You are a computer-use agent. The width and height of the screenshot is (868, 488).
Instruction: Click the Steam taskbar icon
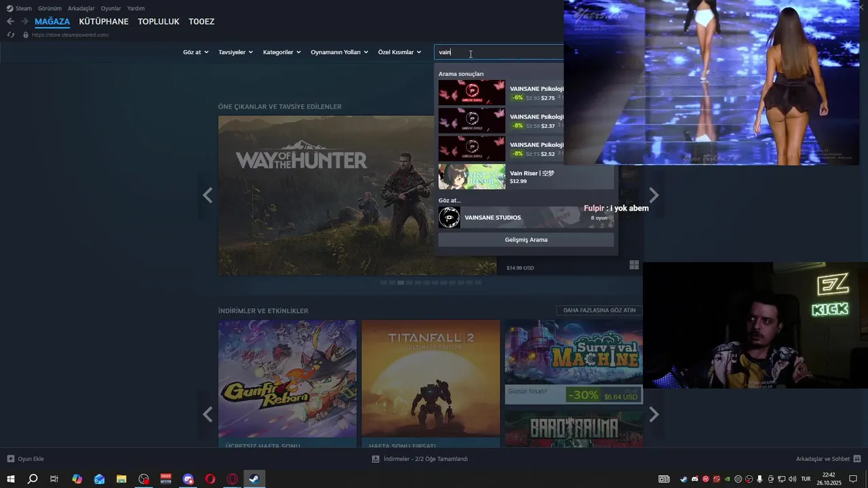click(x=254, y=479)
